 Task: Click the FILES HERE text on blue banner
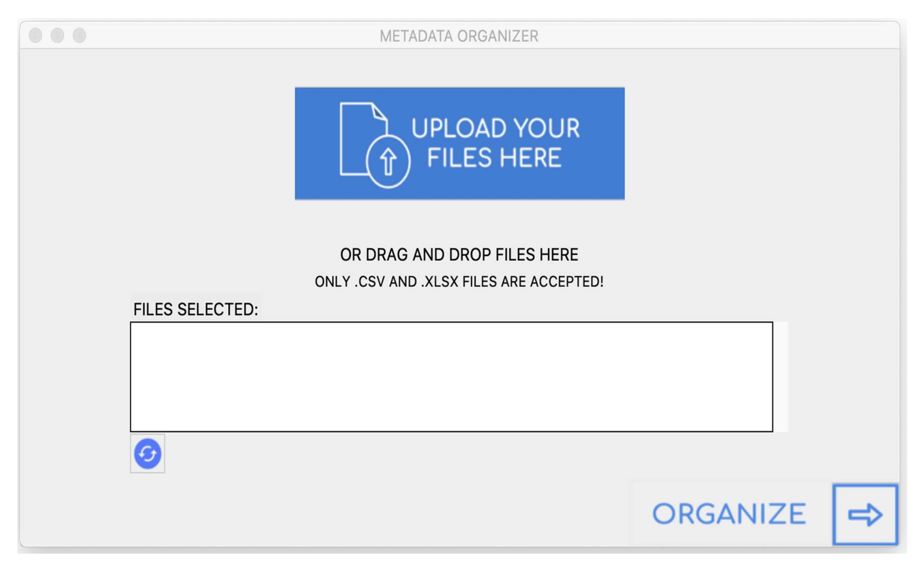pyautogui.click(x=494, y=157)
